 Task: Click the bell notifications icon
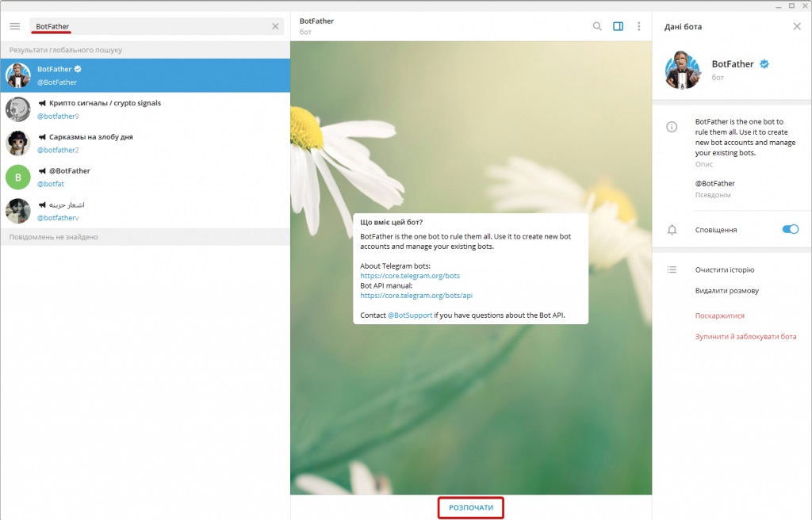pos(672,229)
